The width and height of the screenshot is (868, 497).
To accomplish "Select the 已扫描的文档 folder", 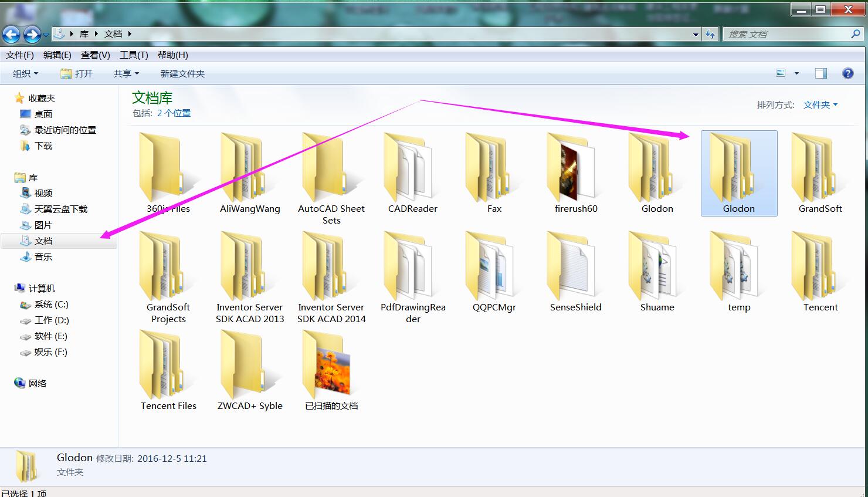I will (331, 370).
